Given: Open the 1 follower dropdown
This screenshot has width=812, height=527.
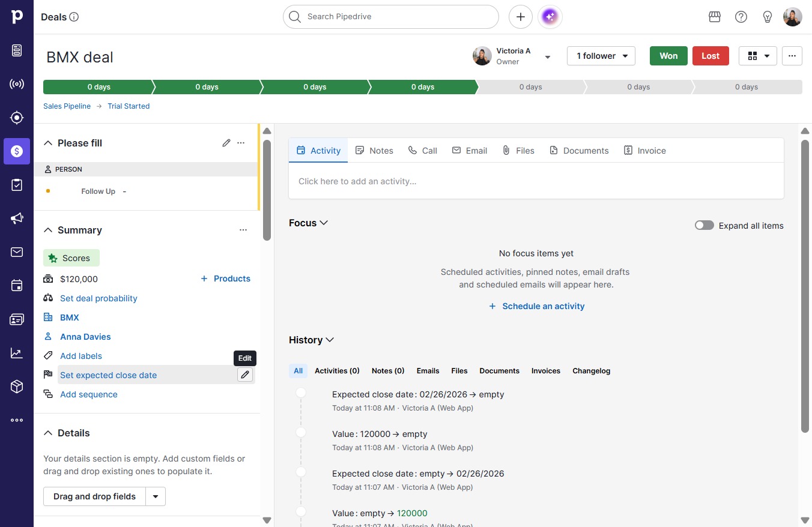Looking at the screenshot, I should pyautogui.click(x=601, y=56).
